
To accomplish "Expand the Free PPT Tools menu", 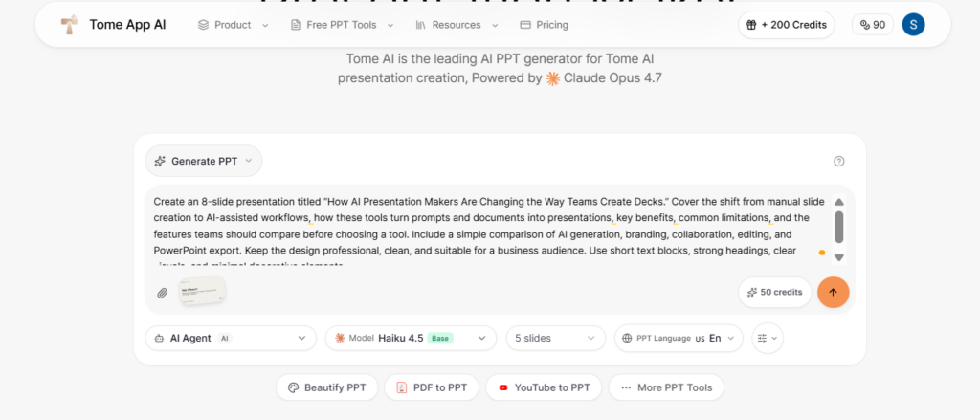I will (342, 25).
